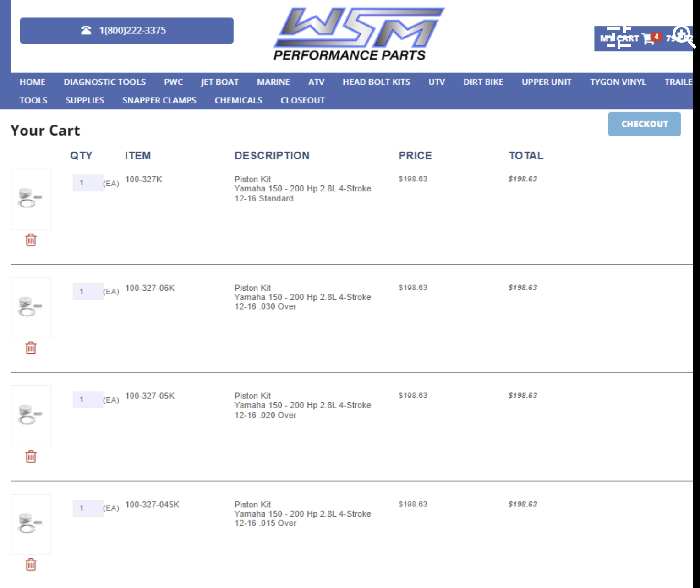Select item number 100-327-06K
This screenshot has width=700, height=588.
(x=150, y=288)
